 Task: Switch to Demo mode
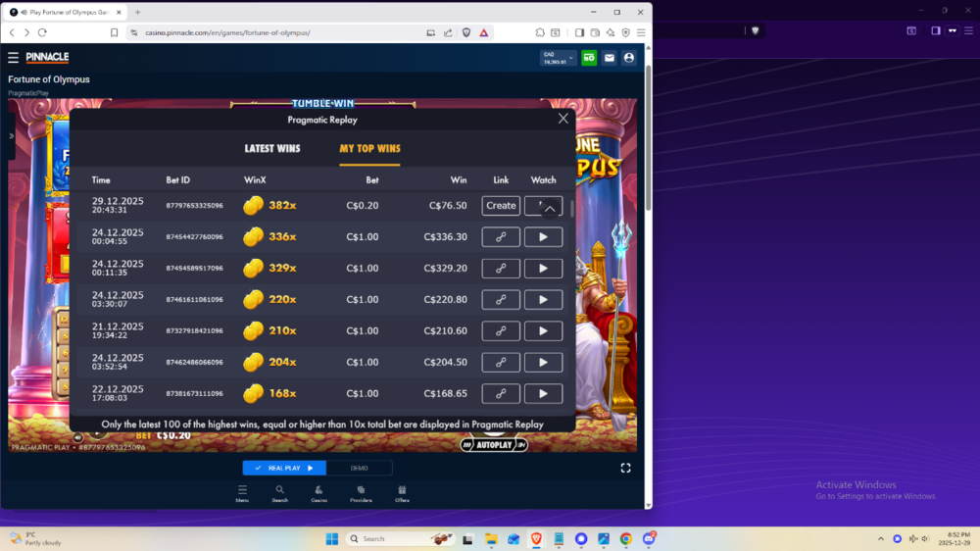click(x=360, y=468)
